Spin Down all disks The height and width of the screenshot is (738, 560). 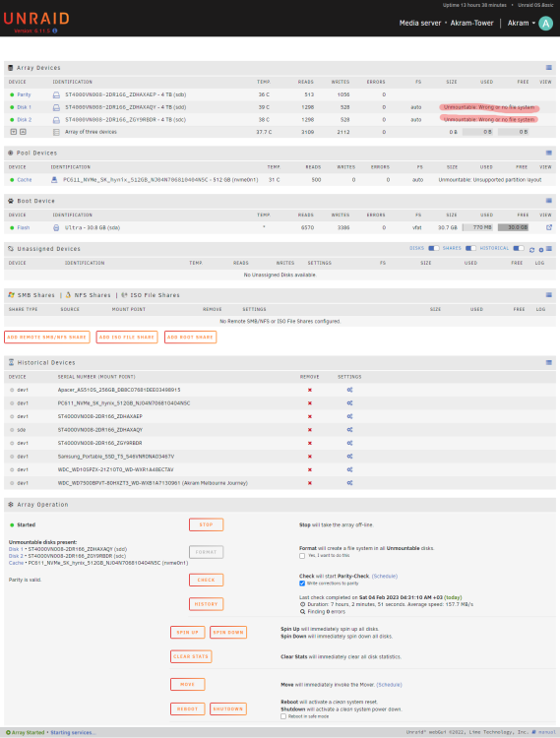coord(228,632)
